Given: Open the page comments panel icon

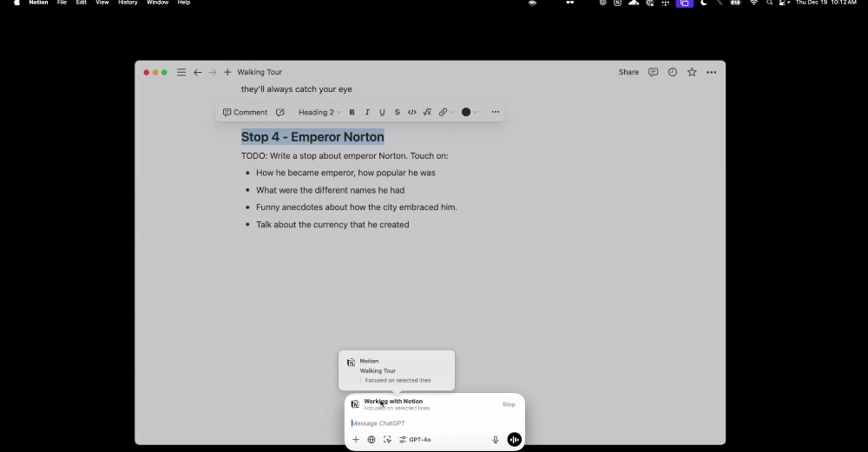Looking at the screenshot, I should pos(654,73).
